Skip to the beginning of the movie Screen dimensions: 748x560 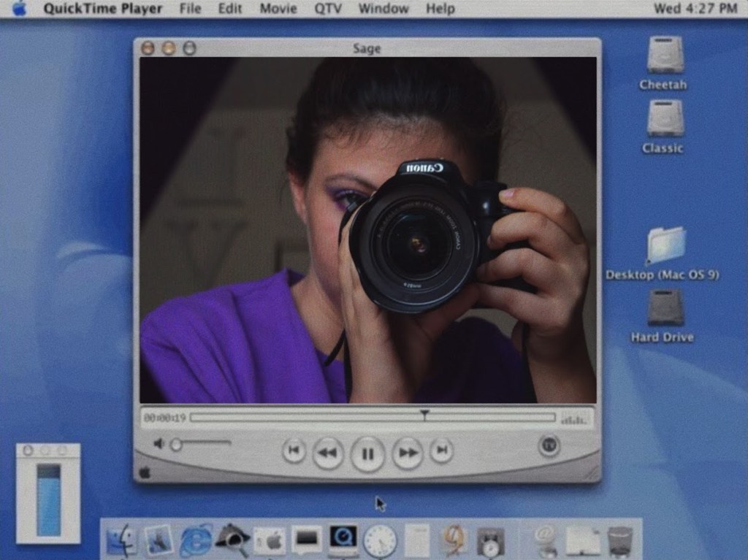(x=294, y=450)
